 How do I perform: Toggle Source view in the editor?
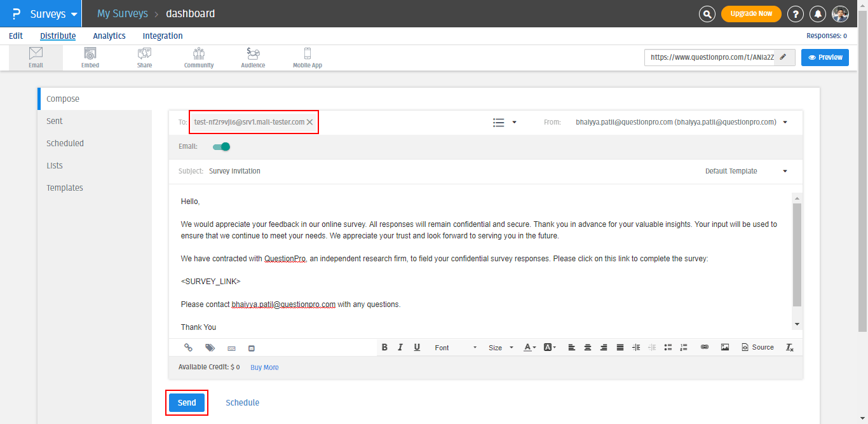tap(757, 348)
